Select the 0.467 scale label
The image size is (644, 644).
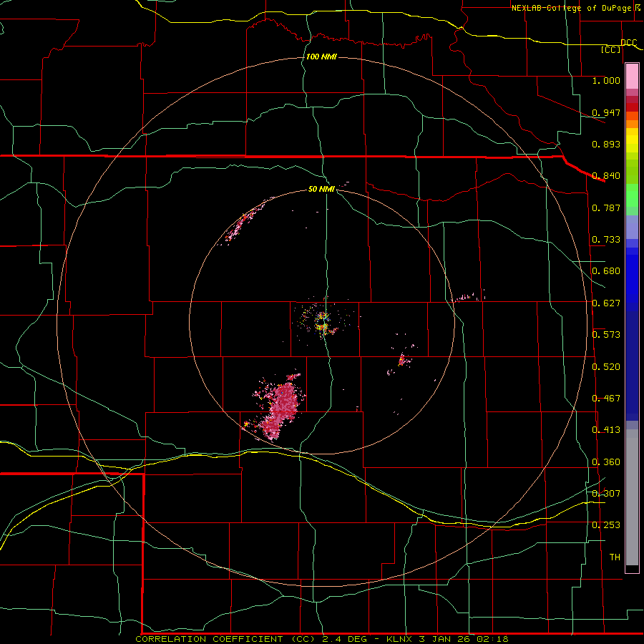tap(606, 399)
